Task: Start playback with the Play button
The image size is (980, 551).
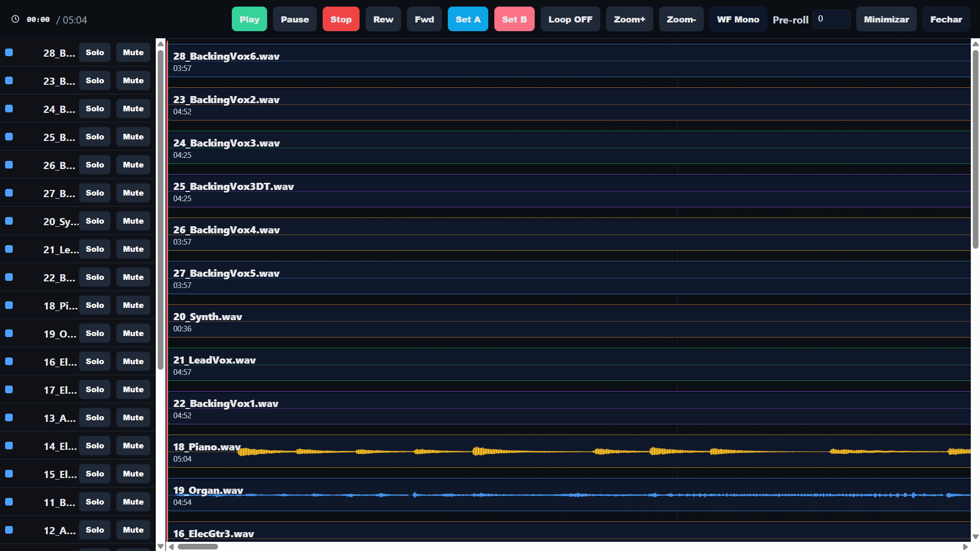Action: pyautogui.click(x=249, y=19)
